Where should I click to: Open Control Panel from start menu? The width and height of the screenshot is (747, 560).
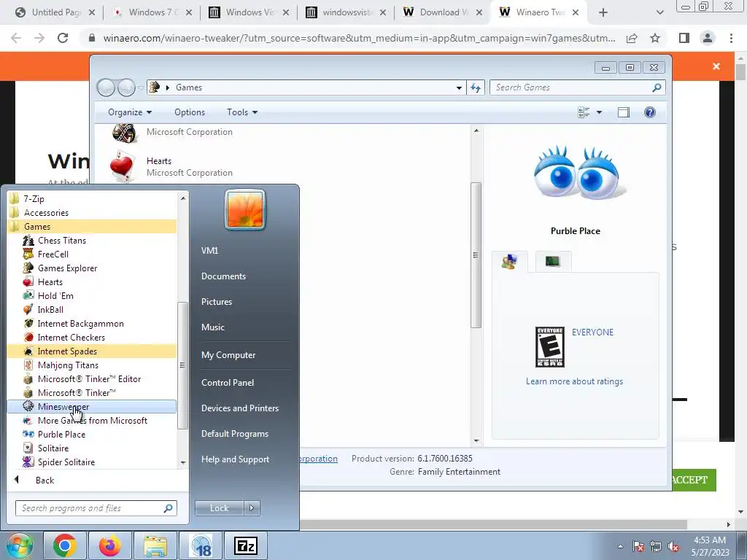228,383
